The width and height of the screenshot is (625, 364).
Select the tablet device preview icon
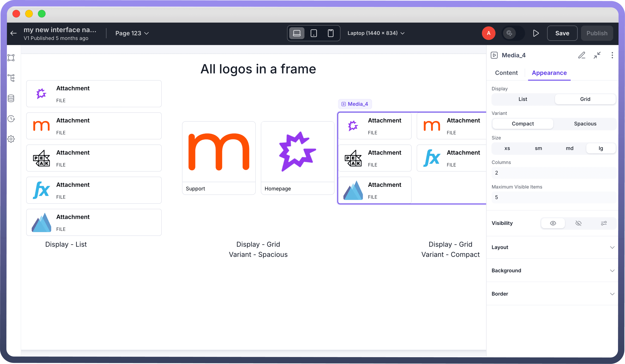point(313,33)
